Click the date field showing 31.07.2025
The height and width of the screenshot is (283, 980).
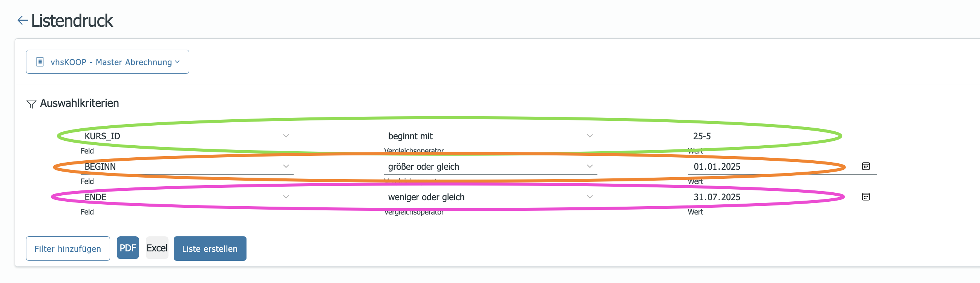[772, 197]
